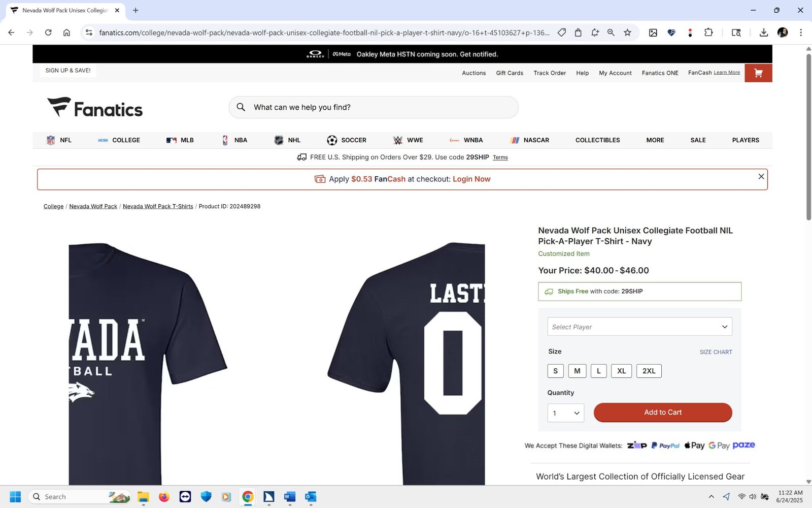Choose size L
Screen dimensions: 812x508
click(x=599, y=371)
